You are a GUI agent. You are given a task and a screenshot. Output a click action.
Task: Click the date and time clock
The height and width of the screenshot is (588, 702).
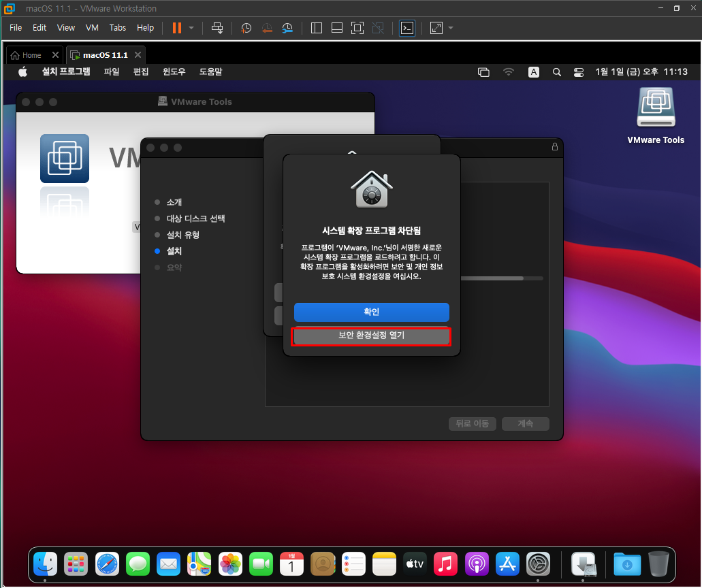(x=641, y=71)
